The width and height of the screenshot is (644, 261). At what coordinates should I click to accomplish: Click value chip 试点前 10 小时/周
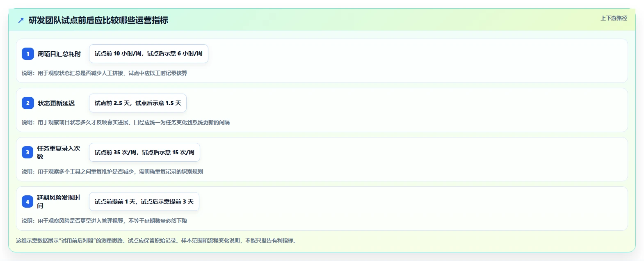tap(148, 54)
